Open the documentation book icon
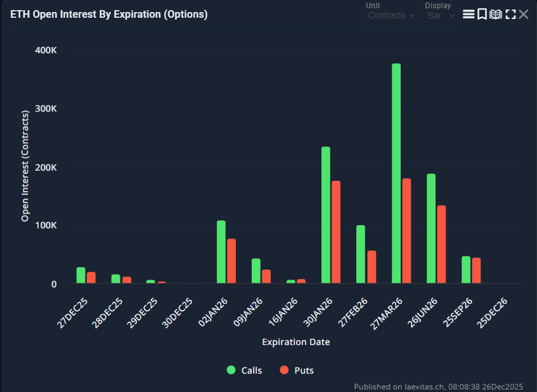The image size is (537, 392). point(496,13)
